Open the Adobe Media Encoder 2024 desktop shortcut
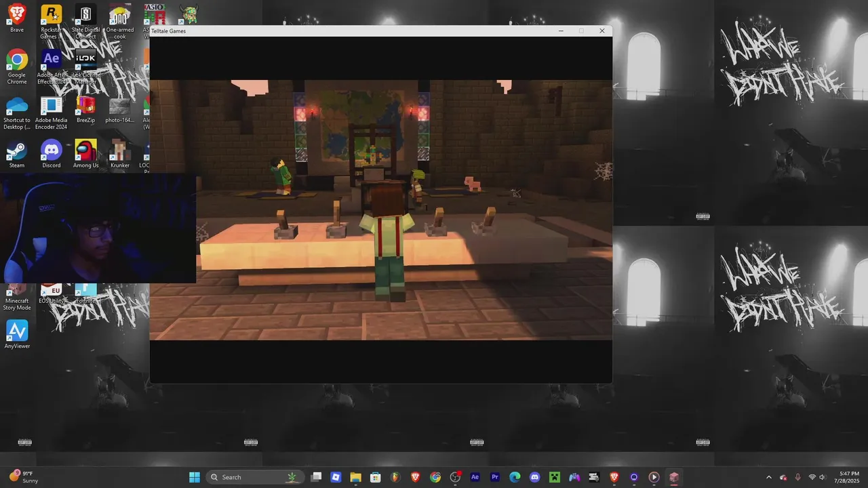Viewport: 868px width, 488px height. click(51, 113)
